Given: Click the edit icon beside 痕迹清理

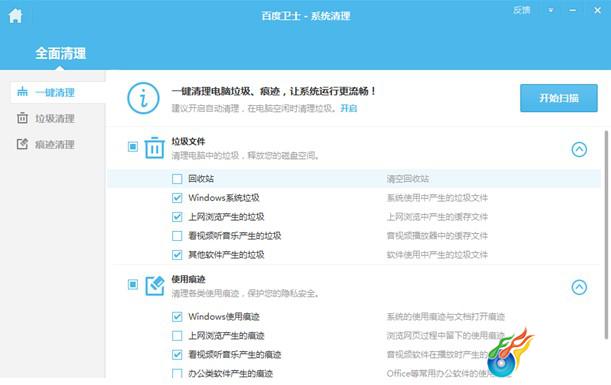Looking at the screenshot, I should click(23, 144).
